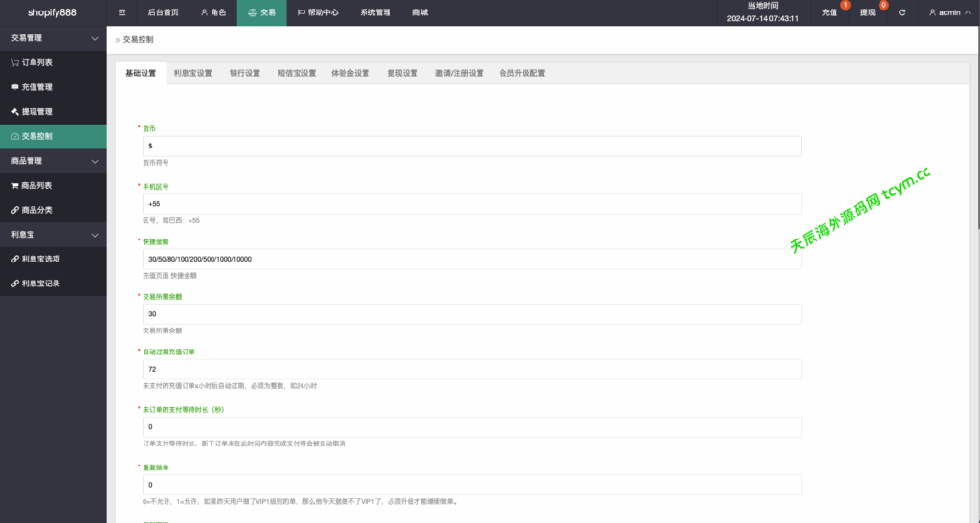This screenshot has width=980, height=523.
Task: Switch to the 会员升级配置 tab
Action: point(522,73)
